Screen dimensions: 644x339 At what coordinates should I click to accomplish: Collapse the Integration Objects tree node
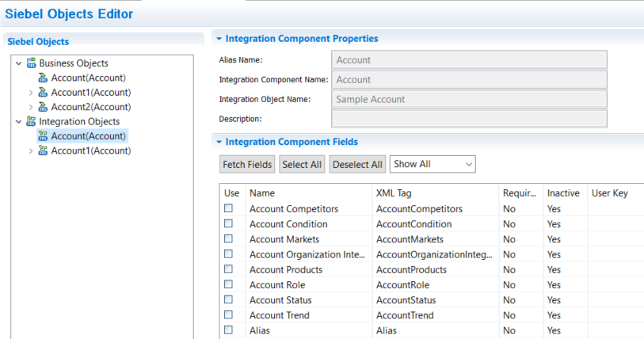18,122
